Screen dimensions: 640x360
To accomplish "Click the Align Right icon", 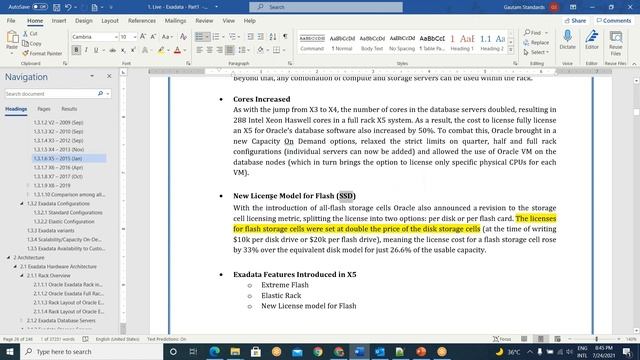I will (x=220, y=50).
